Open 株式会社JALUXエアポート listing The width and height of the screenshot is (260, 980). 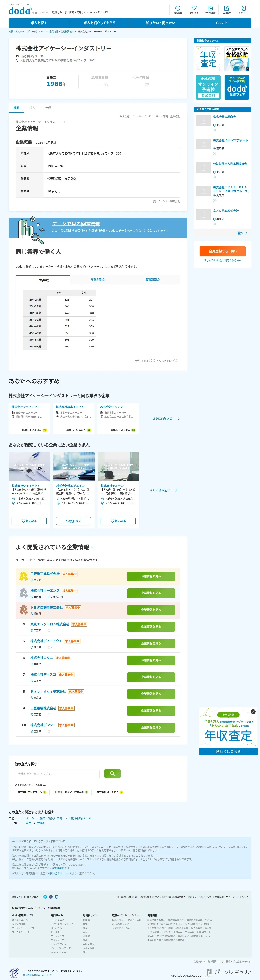click(230, 140)
